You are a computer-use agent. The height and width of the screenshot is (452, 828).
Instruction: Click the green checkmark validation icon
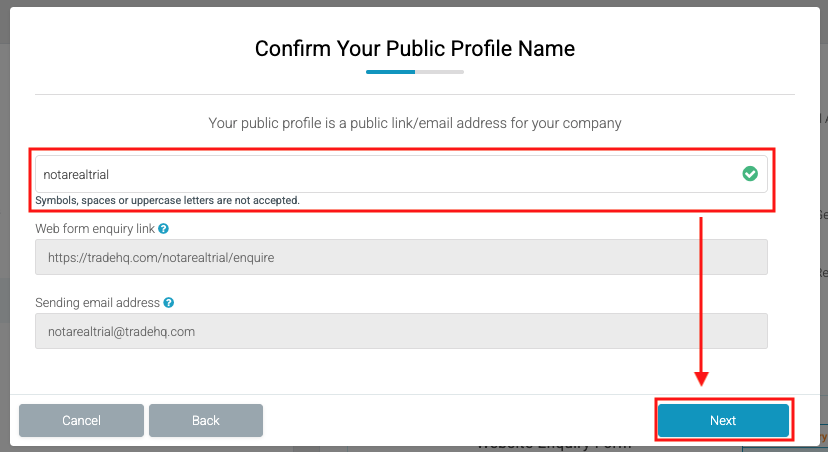click(750, 174)
